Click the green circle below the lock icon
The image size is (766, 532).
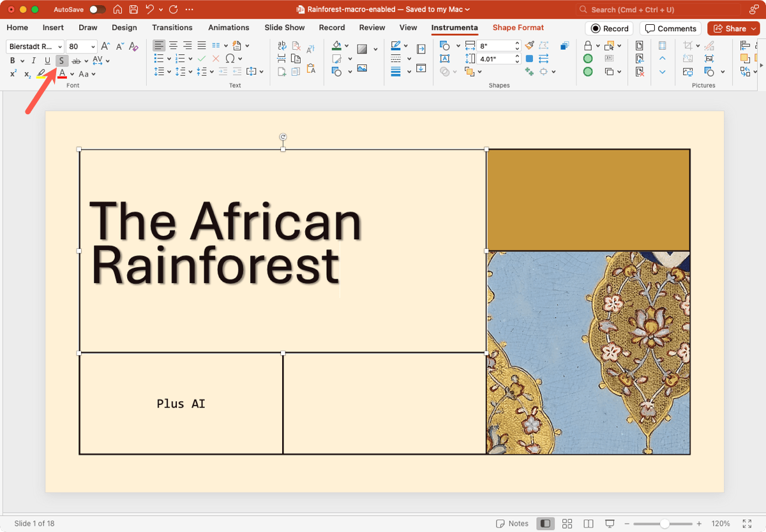point(588,59)
